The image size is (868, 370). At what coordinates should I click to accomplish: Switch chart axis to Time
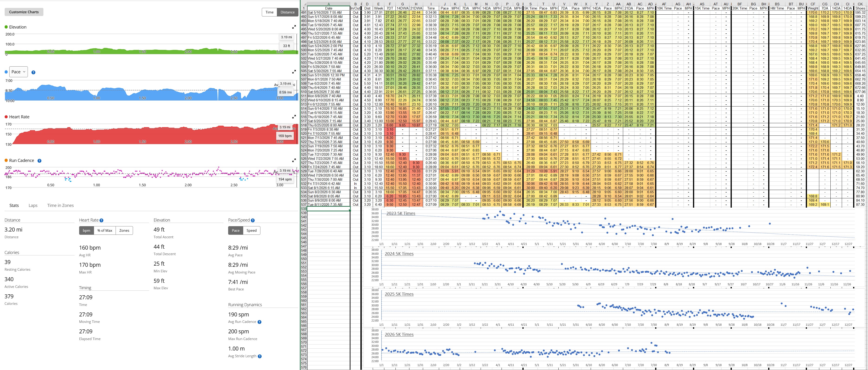point(269,12)
